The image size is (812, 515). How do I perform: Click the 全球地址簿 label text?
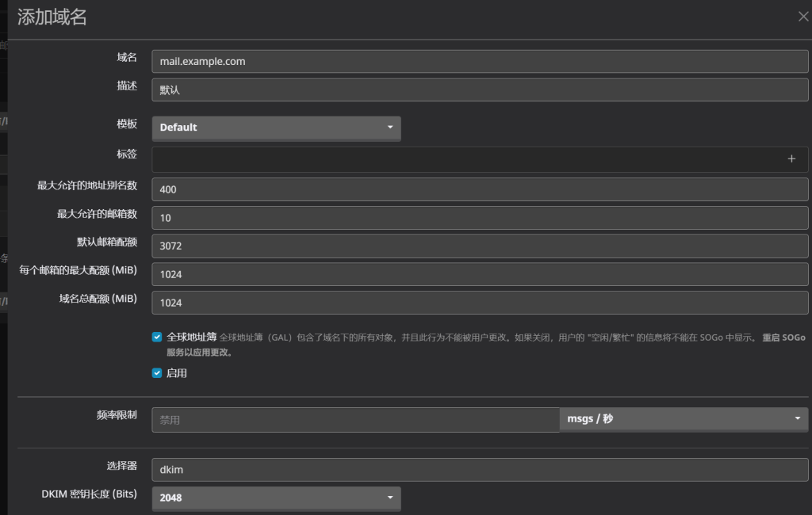[x=191, y=337]
